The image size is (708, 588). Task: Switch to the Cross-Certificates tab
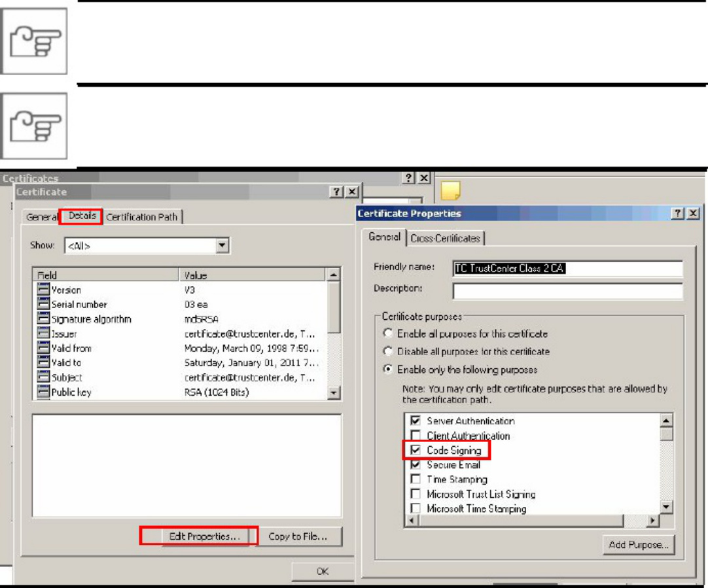445,238
